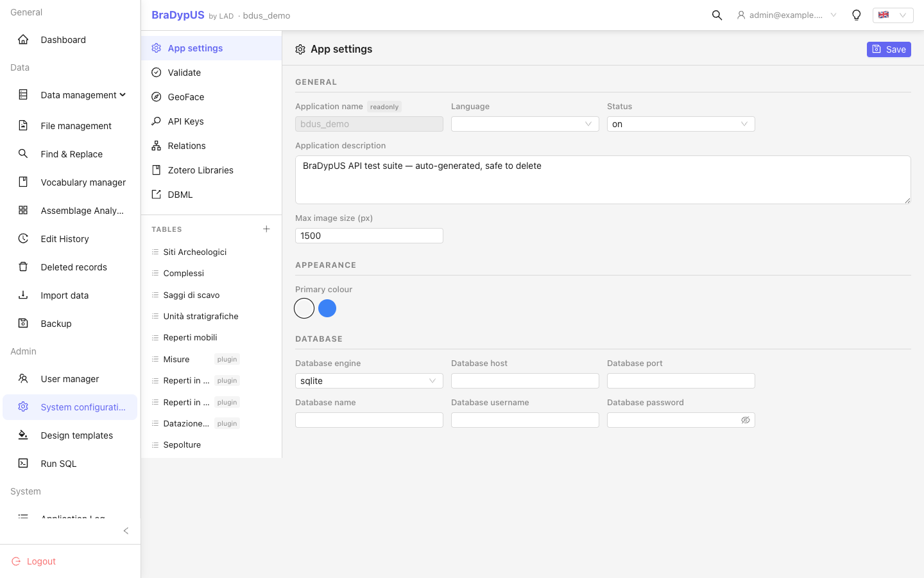This screenshot has width=924, height=578.
Task: Click the Relations hierarchy icon
Action: pyautogui.click(x=156, y=146)
